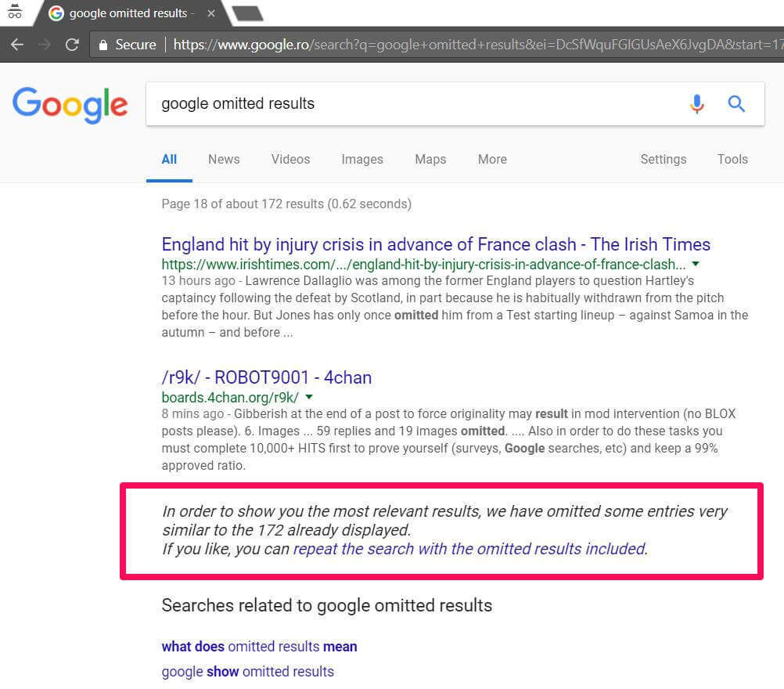Switch to the Videos tab
The height and width of the screenshot is (689, 784).
(290, 159)
